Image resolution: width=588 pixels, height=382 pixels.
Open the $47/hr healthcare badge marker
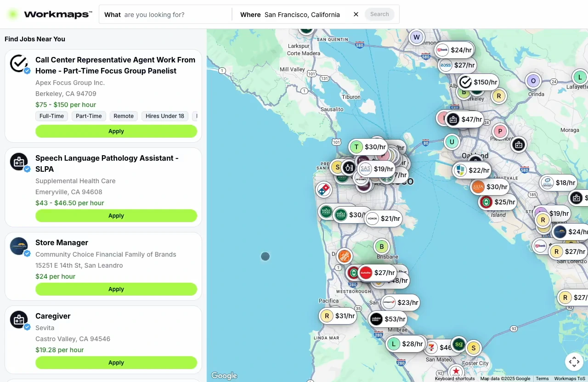click(465, 119)
